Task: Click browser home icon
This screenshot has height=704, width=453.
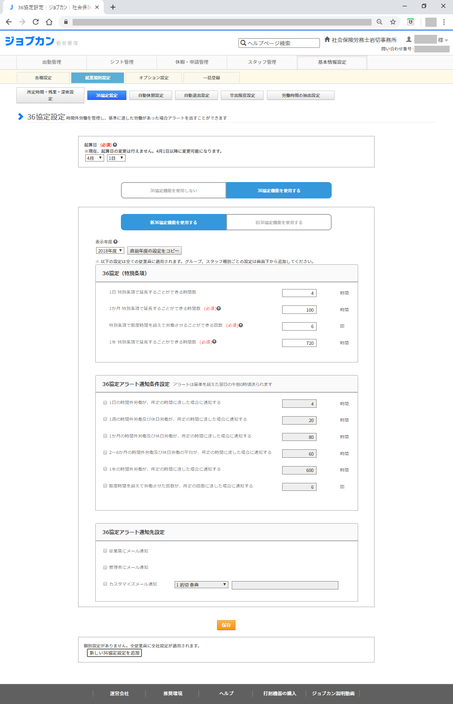Action: coord(49,22)
